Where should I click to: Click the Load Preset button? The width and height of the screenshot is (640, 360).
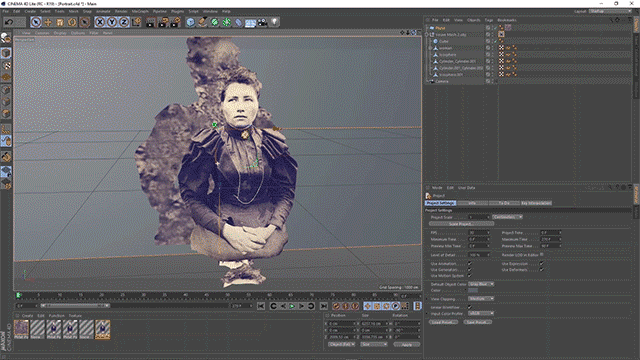pos(443,322)
